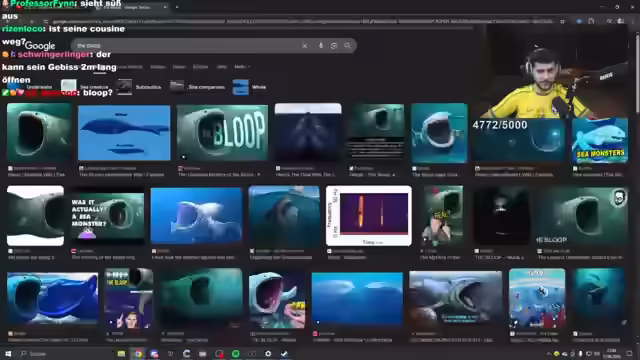Open the Windows Start menu
640x360 pixels.
coord(8,353)
